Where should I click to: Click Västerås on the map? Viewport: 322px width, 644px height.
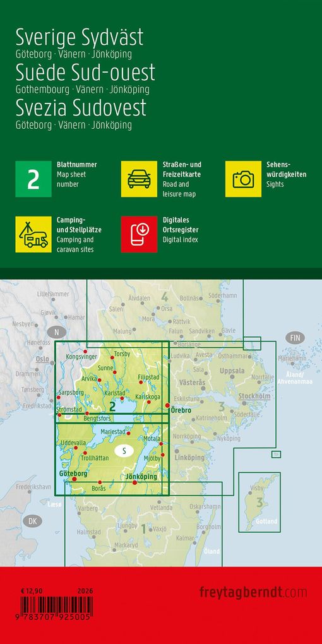(x=192, y=383)
